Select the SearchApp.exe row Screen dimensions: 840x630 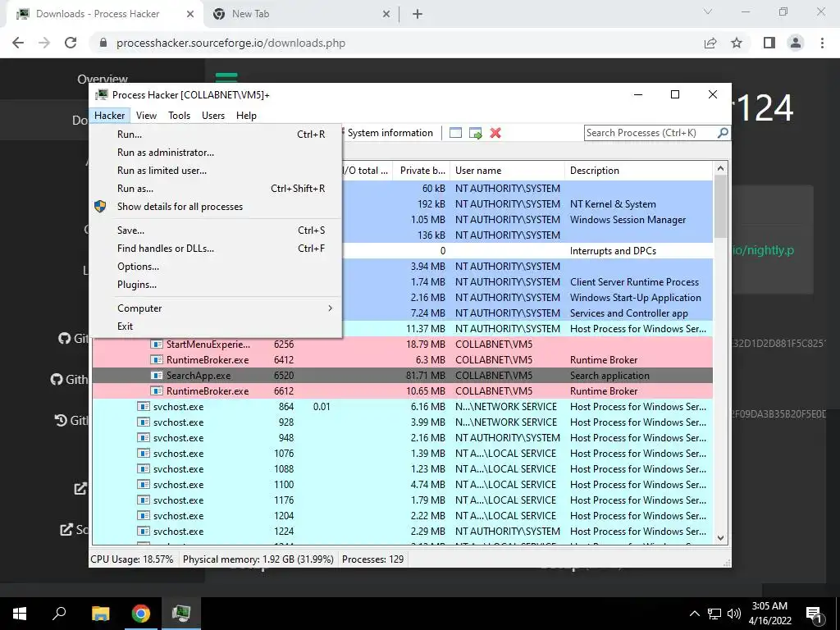point(402,376)
